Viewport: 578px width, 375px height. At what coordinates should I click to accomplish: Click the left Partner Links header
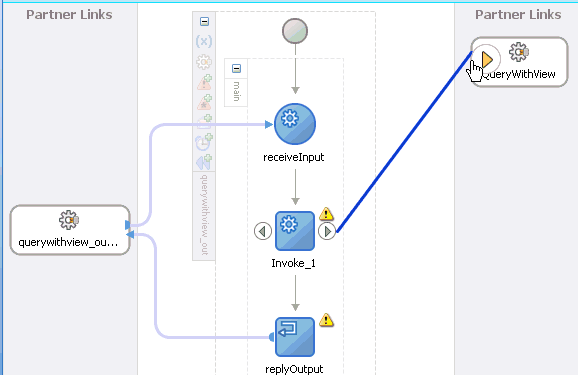(69, 15)
